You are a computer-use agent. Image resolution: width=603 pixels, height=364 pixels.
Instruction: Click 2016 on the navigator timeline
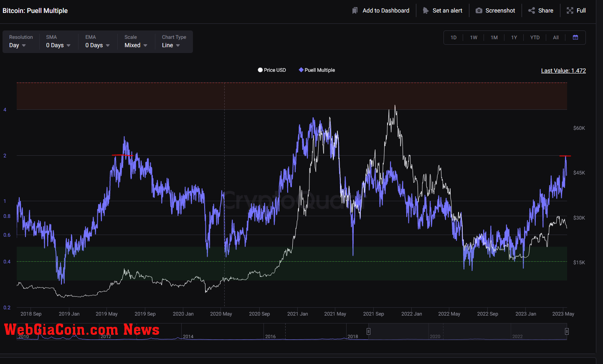coord(270,336)
